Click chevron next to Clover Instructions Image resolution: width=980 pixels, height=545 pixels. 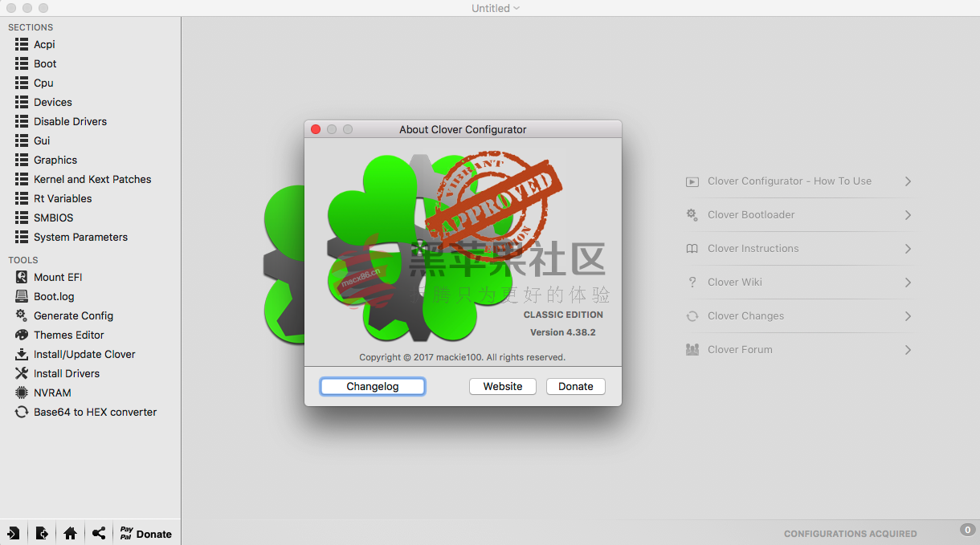[908, 249]
